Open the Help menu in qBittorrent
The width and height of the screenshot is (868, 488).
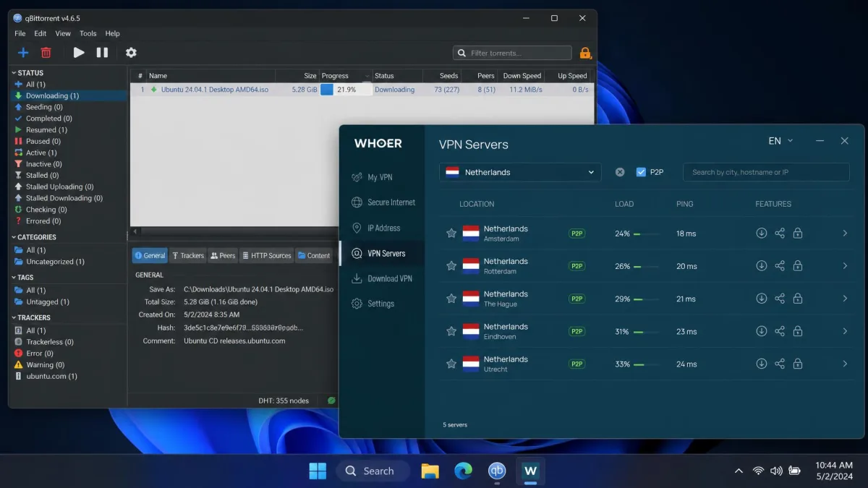point(112,33)
